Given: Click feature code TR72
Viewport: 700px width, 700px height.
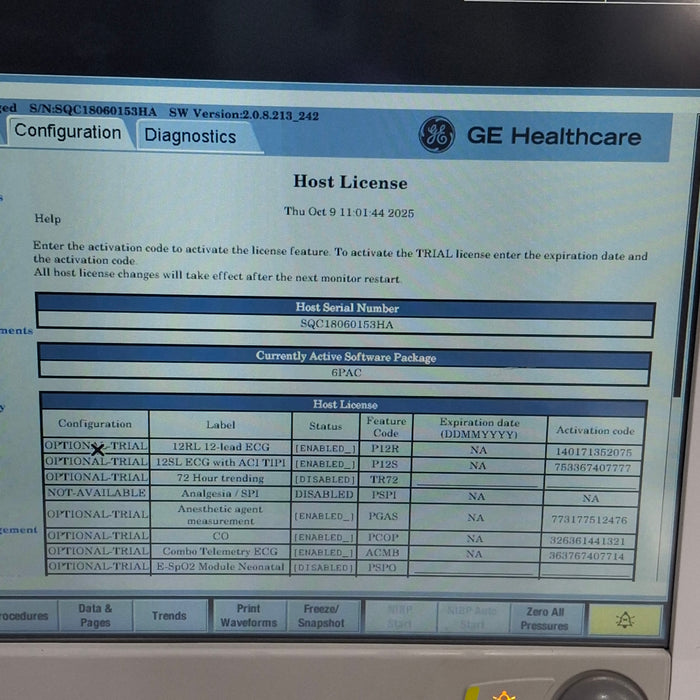Looking at the screenshot, I should 383,479.
